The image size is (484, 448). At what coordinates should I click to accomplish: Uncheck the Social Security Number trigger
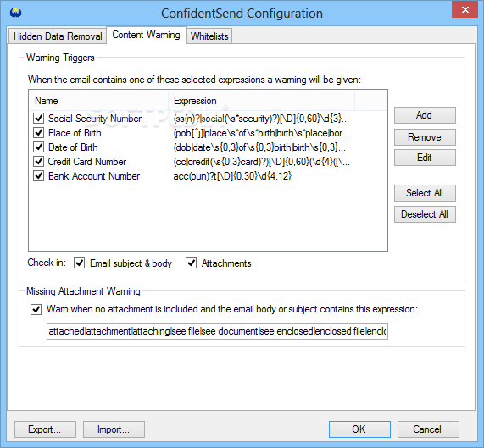coord(39,118)
